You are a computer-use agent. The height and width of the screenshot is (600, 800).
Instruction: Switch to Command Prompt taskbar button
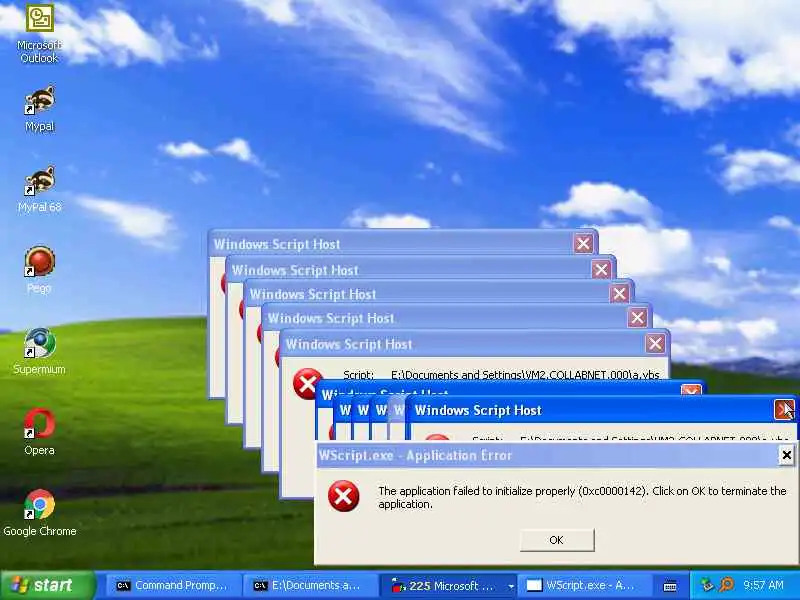point(173,585)
